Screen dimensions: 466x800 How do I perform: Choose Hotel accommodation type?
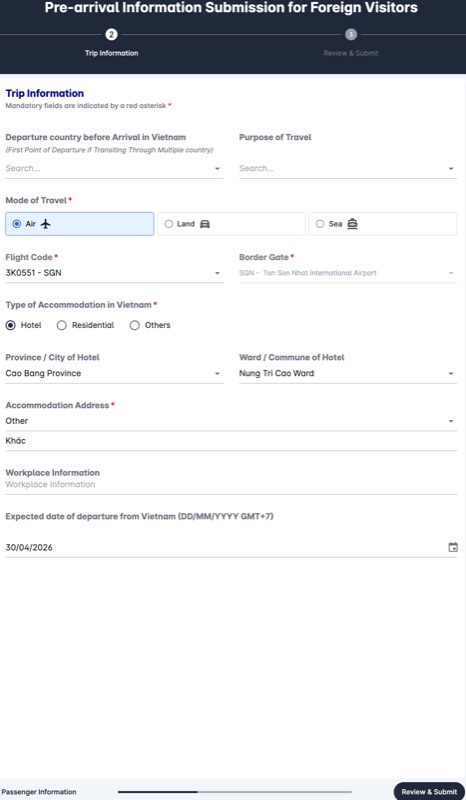coord(11,325)
